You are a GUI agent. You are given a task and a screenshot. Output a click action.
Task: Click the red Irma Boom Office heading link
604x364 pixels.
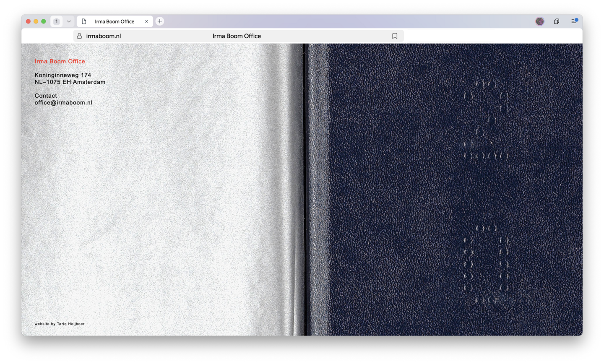[60, 61]
